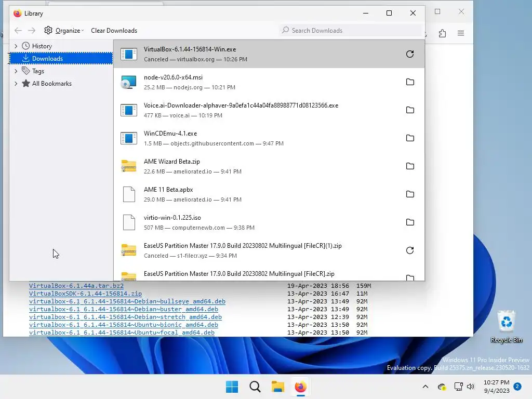Select Tags in the Library sidebar
The width and height of the screenshot is (532, 399).
click(38, 71)
